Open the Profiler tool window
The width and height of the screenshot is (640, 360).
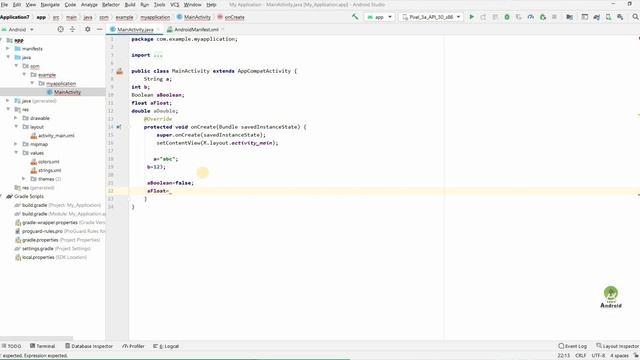pyautogui.click(x=133, y=346)
